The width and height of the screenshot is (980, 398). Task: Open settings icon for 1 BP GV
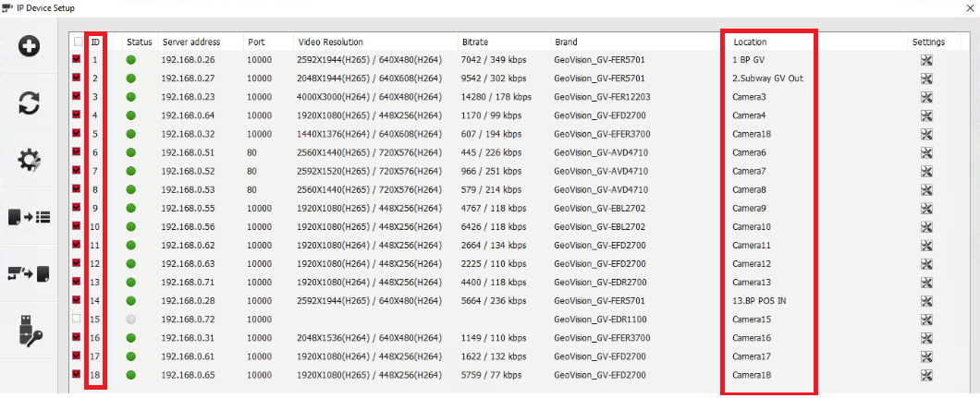coord(926,60)
